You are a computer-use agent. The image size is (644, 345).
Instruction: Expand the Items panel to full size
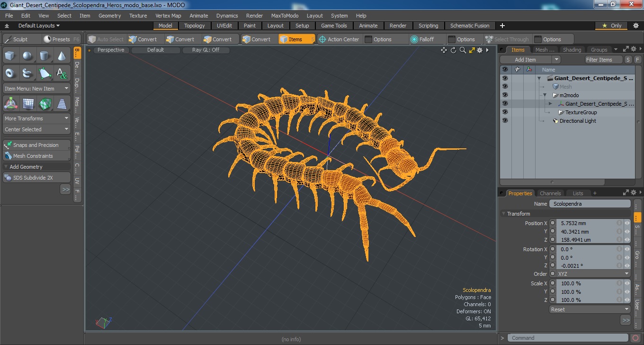point(626,49)
